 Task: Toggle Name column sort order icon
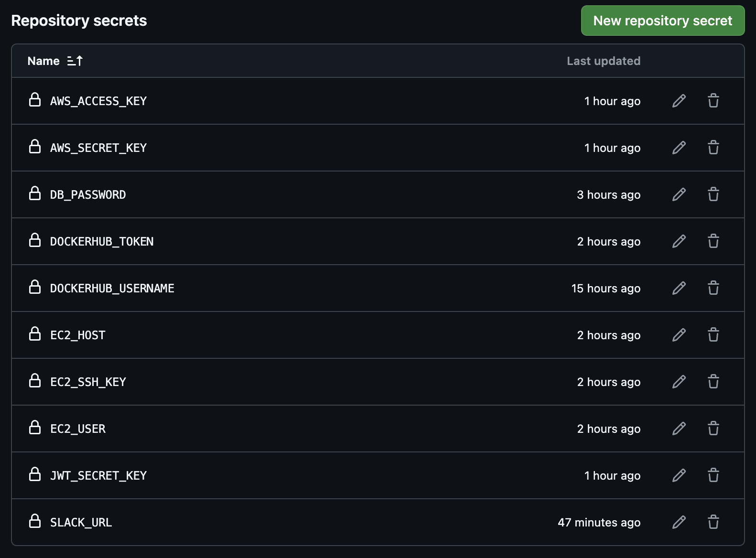[75, 61]
